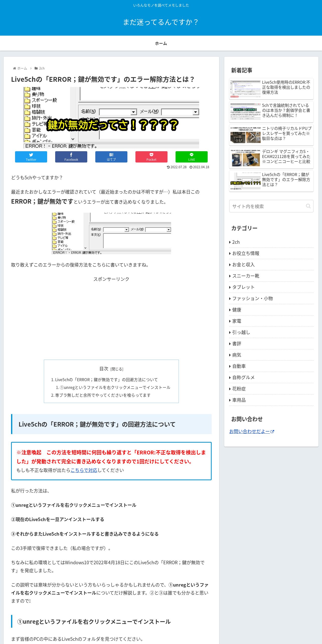The image size is (322, 644).
Task: Open category お金と収入
Action: click(271, 265)
